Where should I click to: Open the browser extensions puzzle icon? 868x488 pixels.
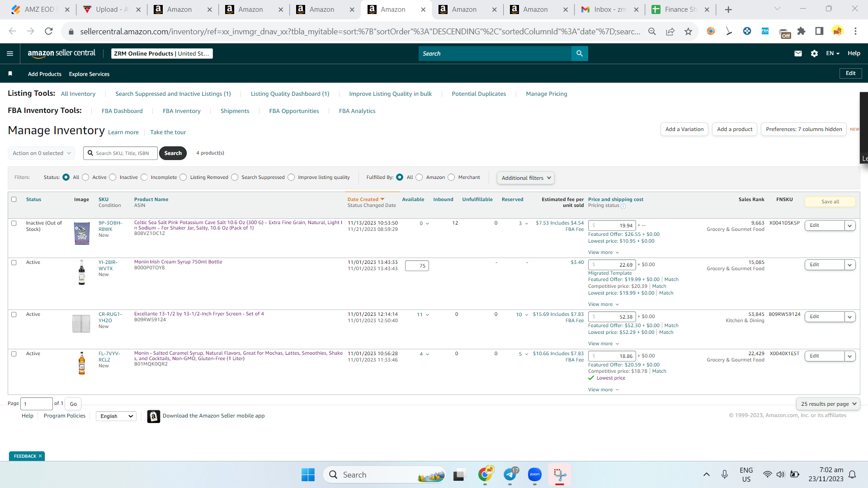801,31
